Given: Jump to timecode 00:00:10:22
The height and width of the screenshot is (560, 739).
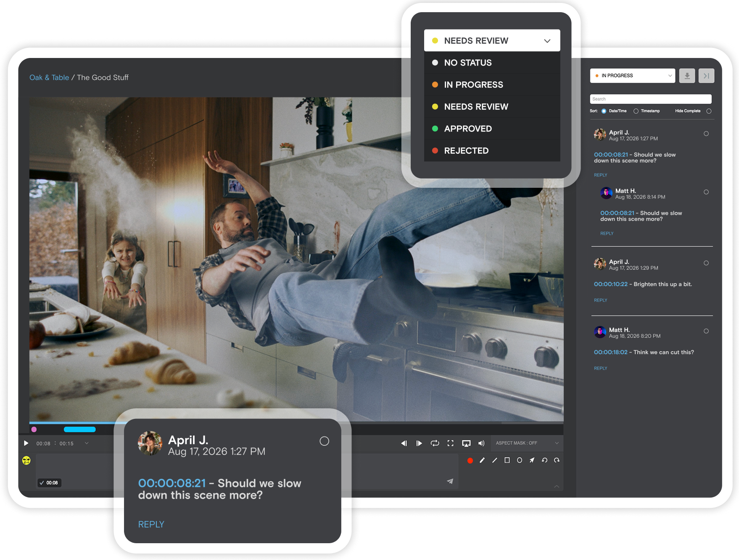Looking at the screenshot, I should coord(610,284).
